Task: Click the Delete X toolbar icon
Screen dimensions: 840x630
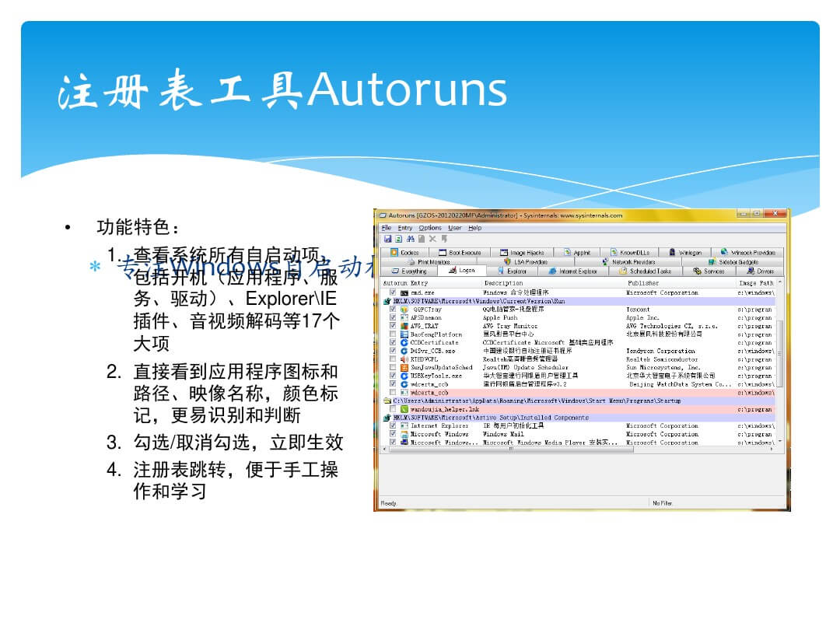Action: (432, 239)
